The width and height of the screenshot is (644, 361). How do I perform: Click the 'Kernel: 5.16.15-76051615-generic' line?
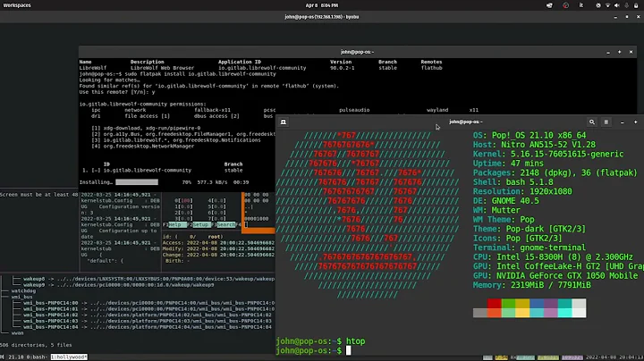[x=548, y=155]
